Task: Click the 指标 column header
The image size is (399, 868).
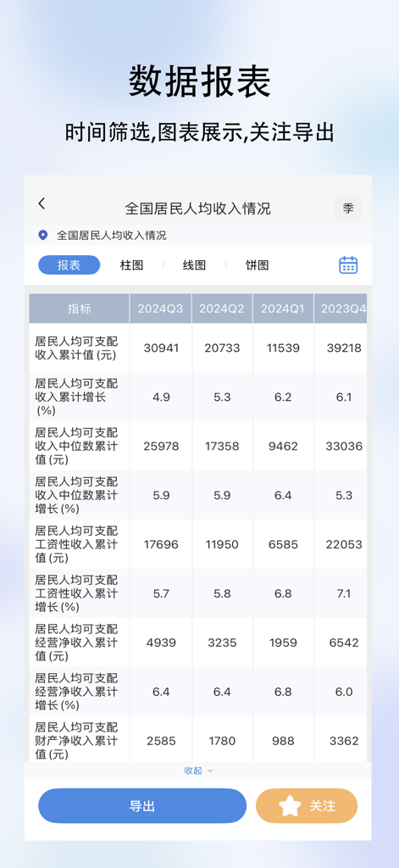Action: (x=80, y=309)
